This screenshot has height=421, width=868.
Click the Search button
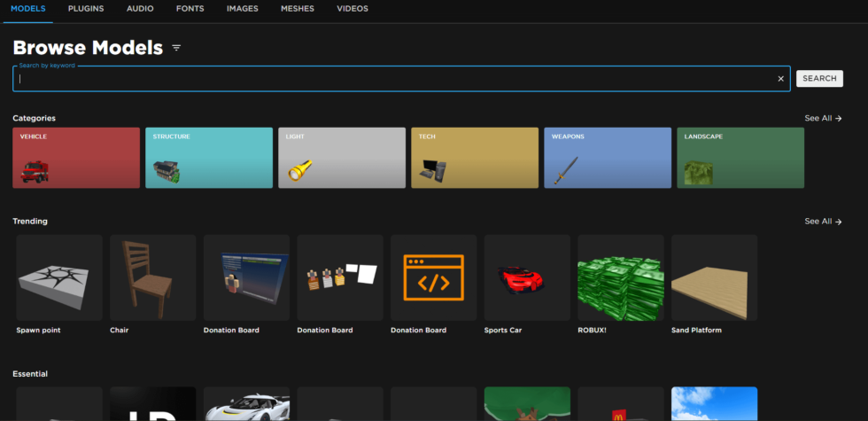pos(819,79)
